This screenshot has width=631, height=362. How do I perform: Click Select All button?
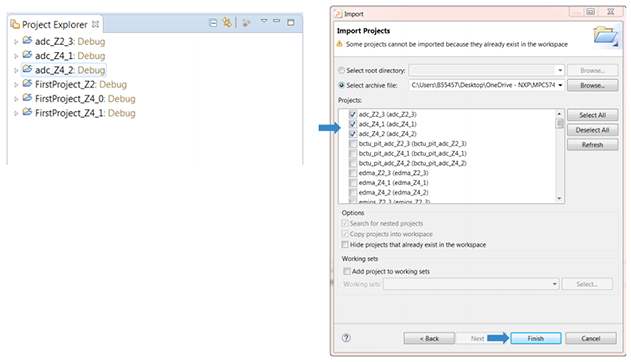point(592,115)
